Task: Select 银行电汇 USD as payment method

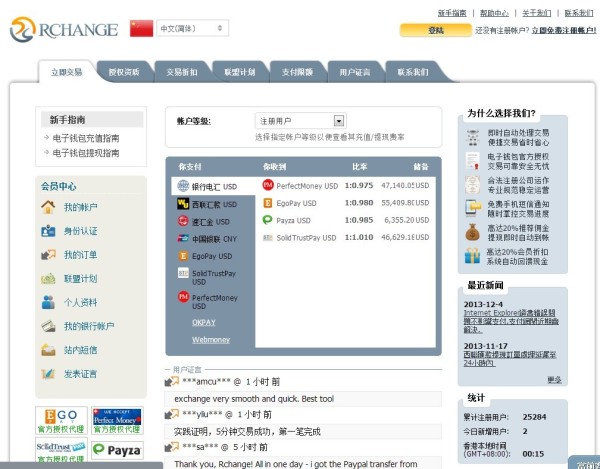Action: coord(213,186)
